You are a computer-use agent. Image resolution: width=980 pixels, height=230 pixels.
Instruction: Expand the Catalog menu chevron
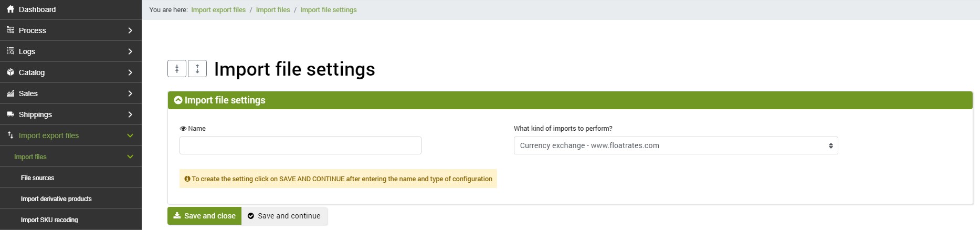tap(130, 72)
